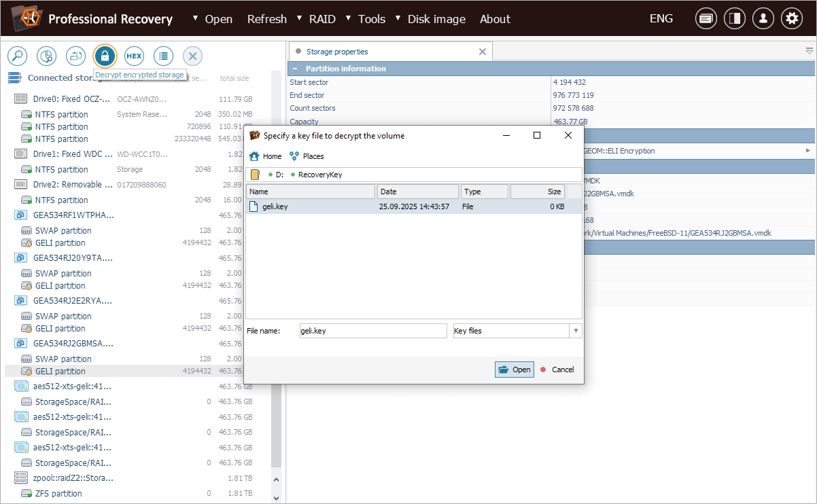
Task: Open the About menu item
Action: pyautogui.click(x=495, y=19)
